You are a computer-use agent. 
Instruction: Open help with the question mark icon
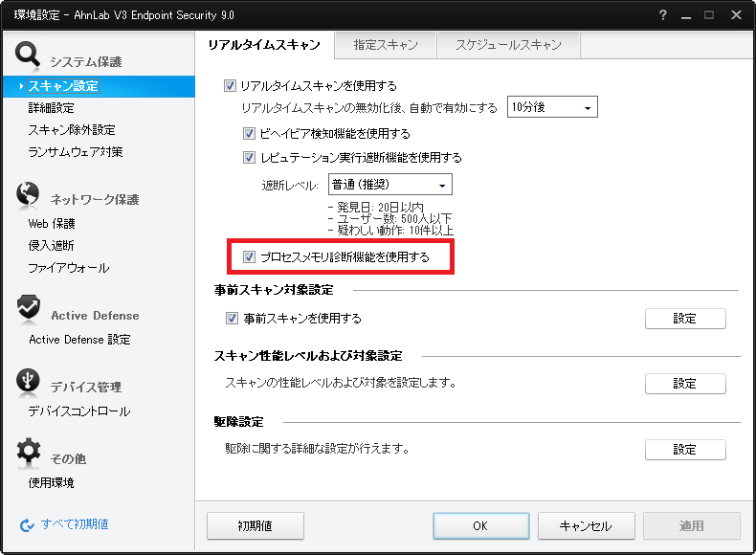click(x=663, y=15)
